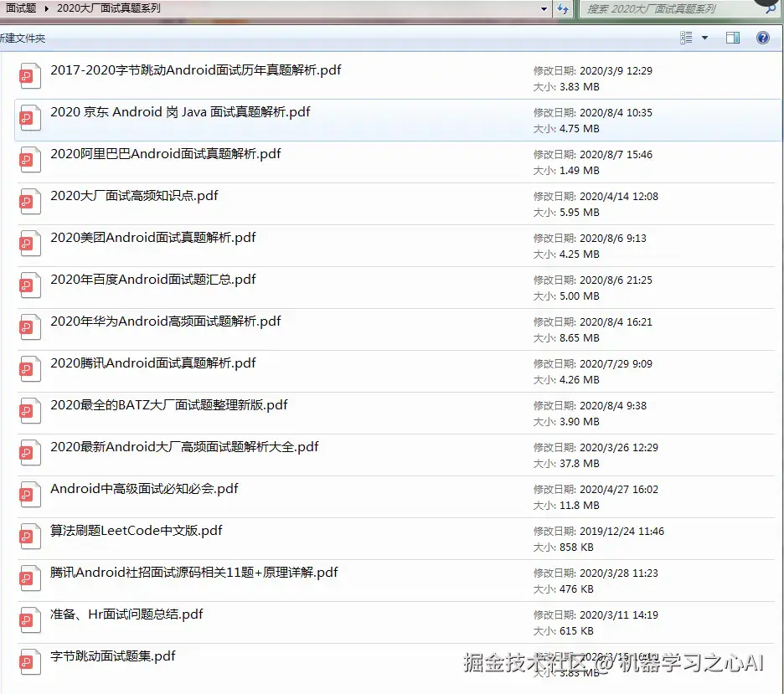Click PDF icon of 准备、Hr面试问题总结.pdf
The width and height of the screenshot is (784, 694).
(29, 620)
